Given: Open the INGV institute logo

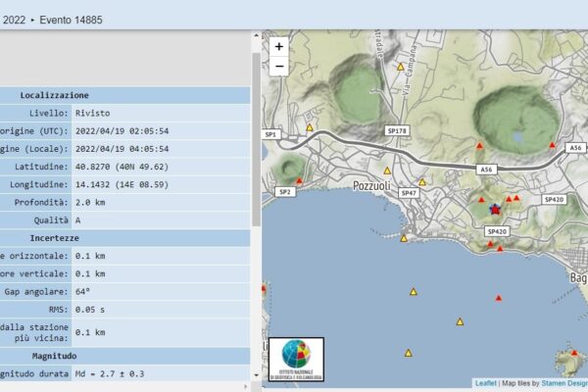Looking at the screenshot, I should click(296, 359).
